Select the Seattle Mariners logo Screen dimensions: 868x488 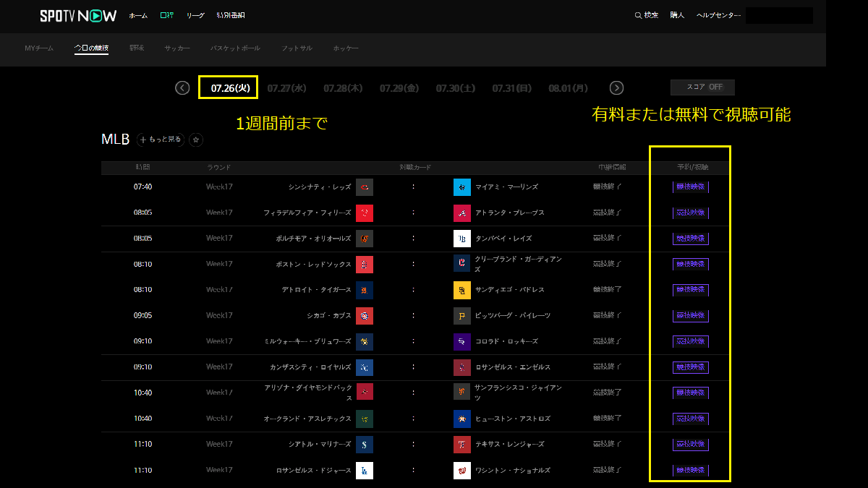pos(365,445)
